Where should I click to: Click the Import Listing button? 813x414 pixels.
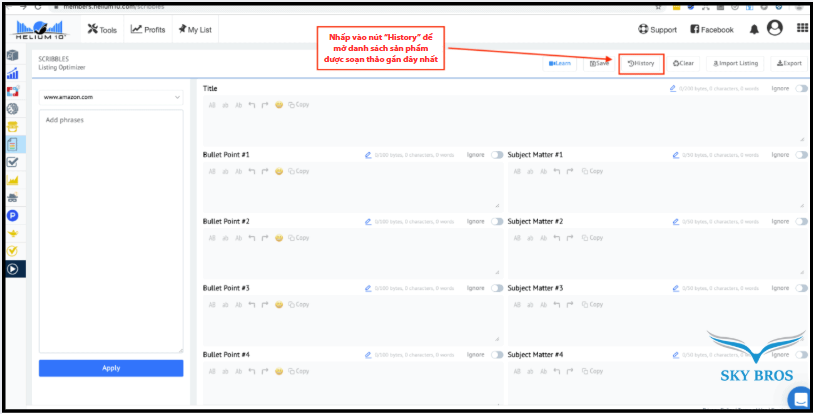point(735,63)
